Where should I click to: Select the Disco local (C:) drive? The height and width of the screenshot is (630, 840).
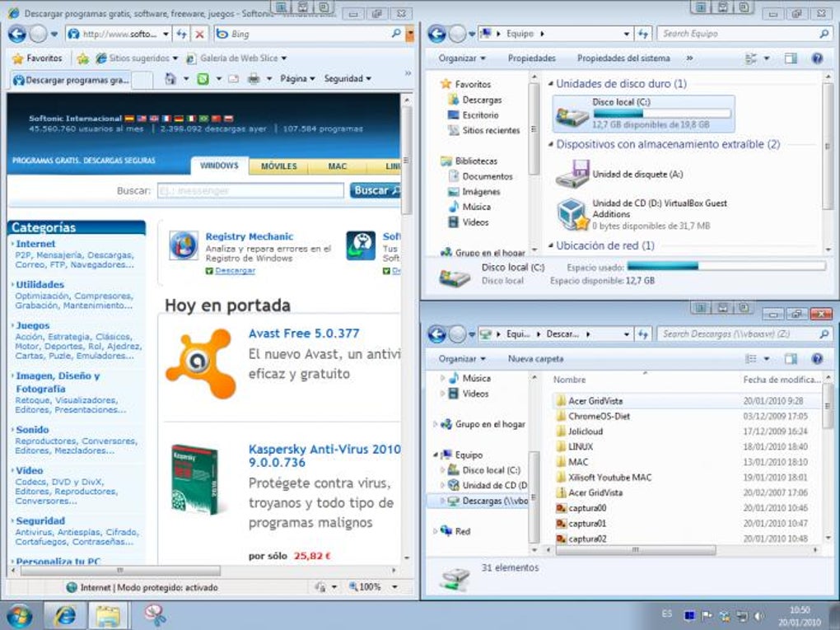tap(643, 113)
